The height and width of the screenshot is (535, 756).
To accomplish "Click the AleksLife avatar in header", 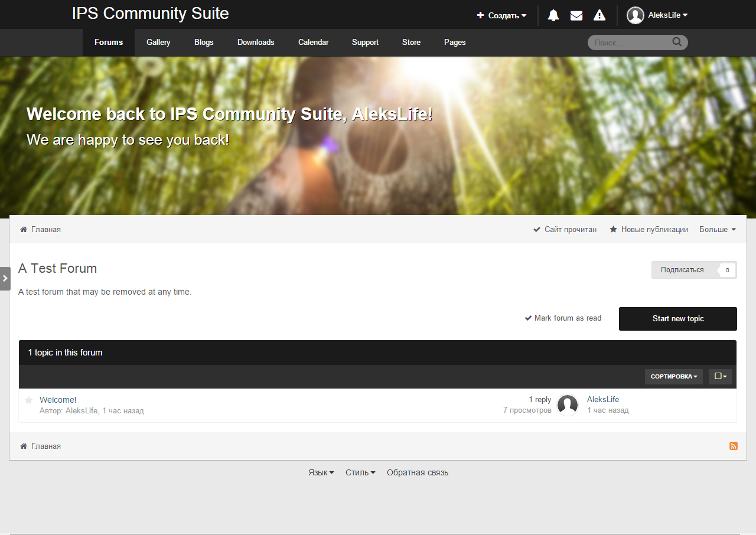I will [x=636, y=15].
